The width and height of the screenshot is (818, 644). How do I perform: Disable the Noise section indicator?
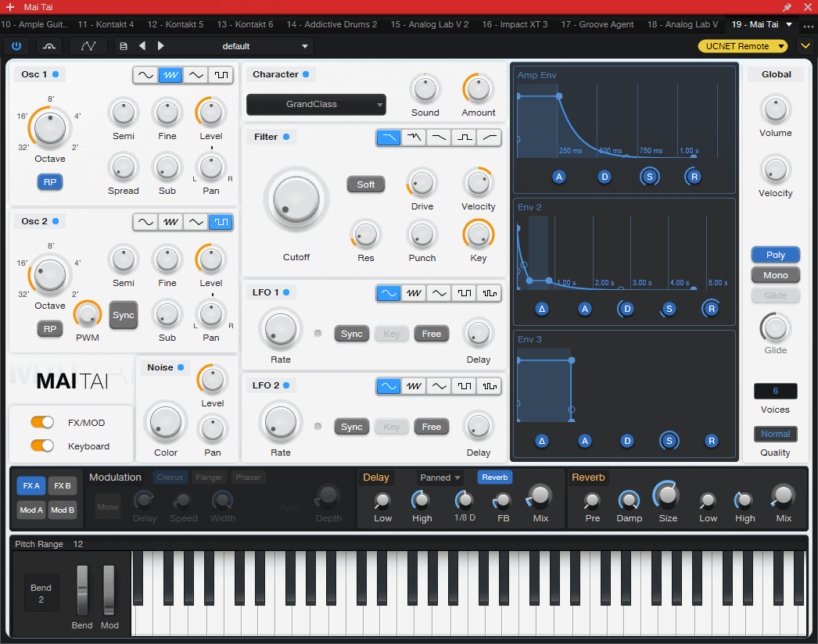(181, 367)
